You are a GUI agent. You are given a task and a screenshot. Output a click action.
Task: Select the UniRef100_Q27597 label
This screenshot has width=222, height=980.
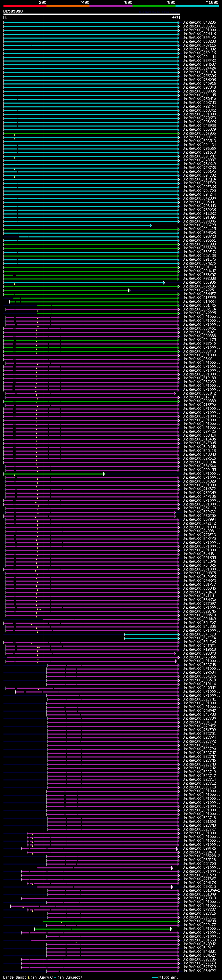click(x=199, y=604)
